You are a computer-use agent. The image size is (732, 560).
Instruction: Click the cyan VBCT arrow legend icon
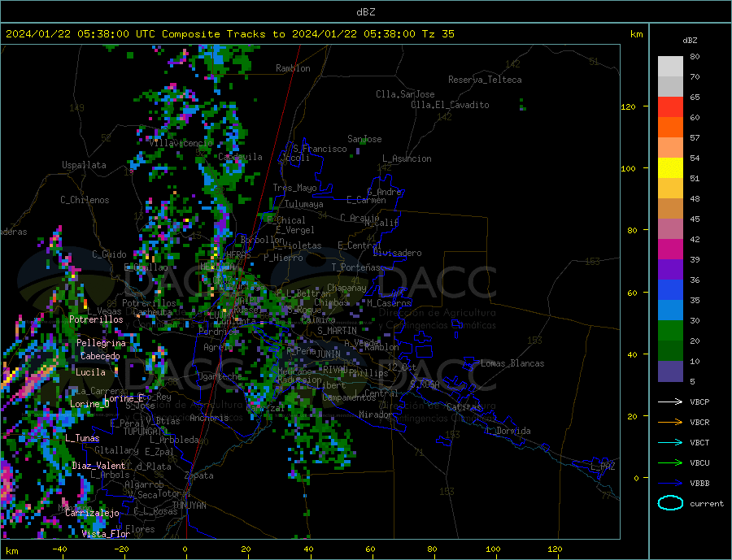(670, 442)
